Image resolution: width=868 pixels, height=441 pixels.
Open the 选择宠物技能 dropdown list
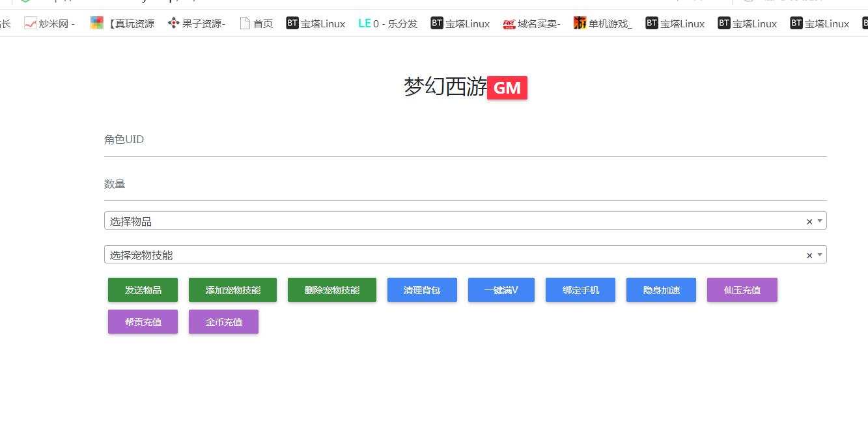[820, 255]
